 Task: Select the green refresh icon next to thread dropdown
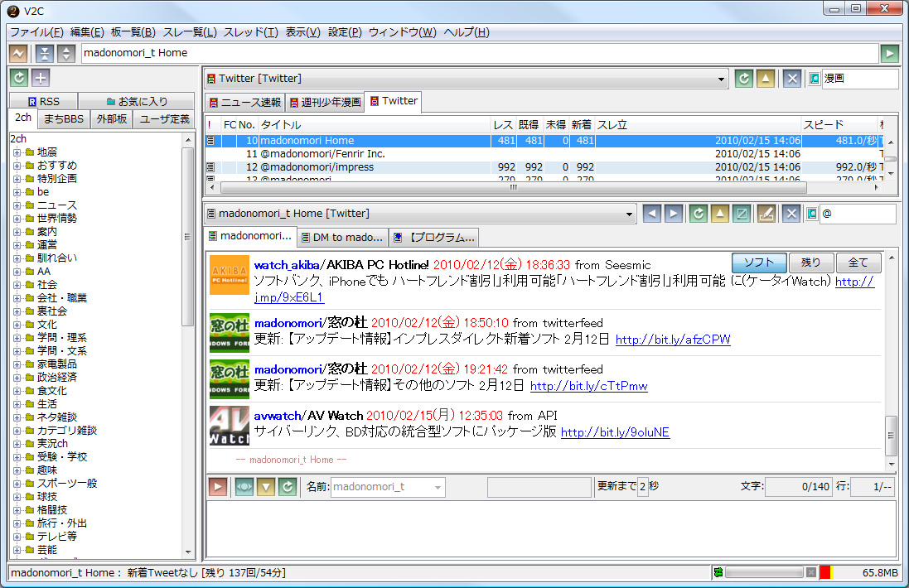(699, 213)
